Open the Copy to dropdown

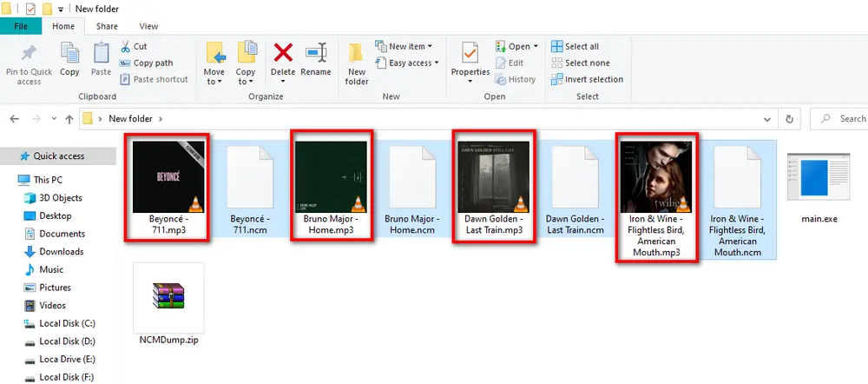[246, 76]
